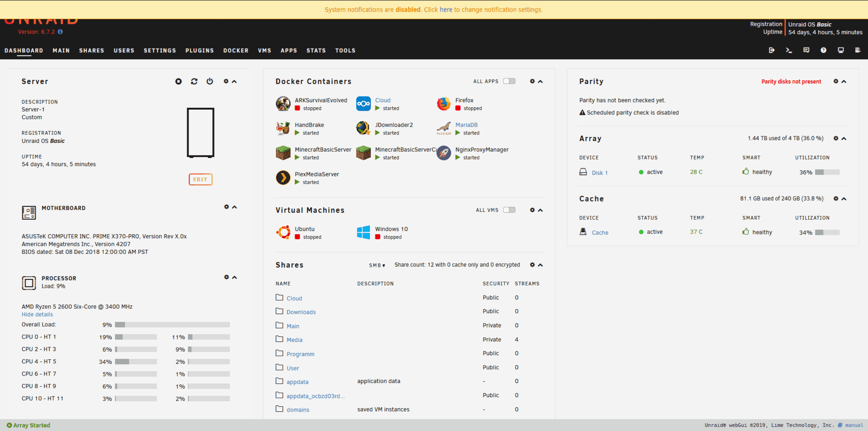Click the Edit button under server image

200,180
